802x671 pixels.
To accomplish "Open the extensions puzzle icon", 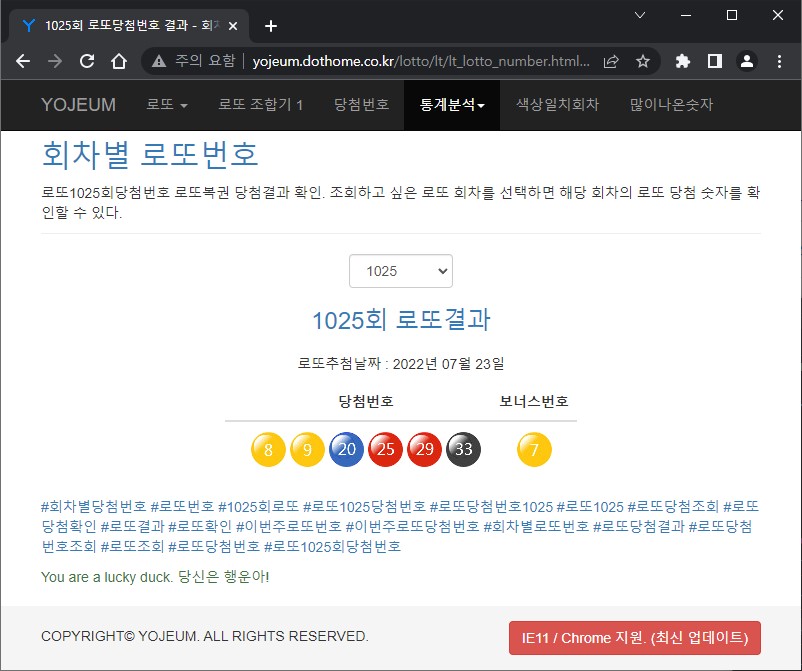I will point(682,62).
